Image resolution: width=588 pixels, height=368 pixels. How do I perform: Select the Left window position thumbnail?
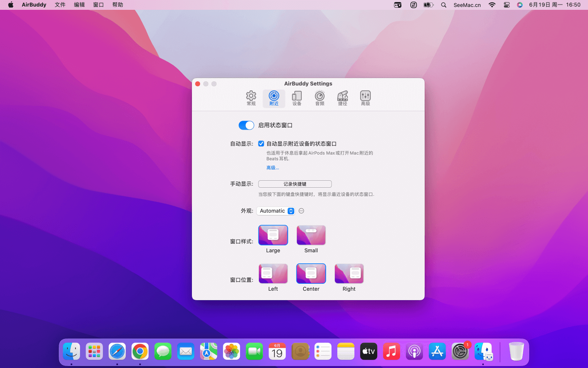pos(273,274)
